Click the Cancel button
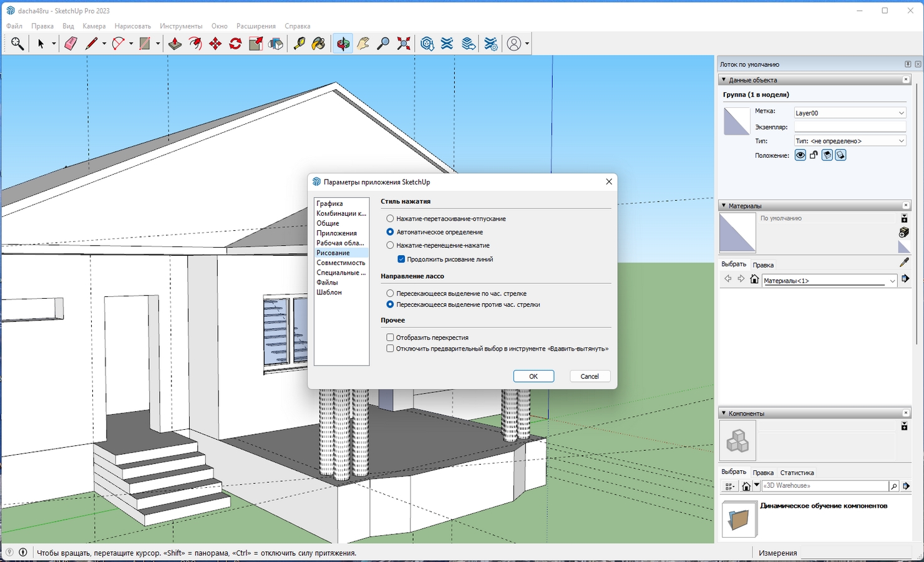Image resolution: width=924 pixels, height=562 pixels. pos(590,376)
